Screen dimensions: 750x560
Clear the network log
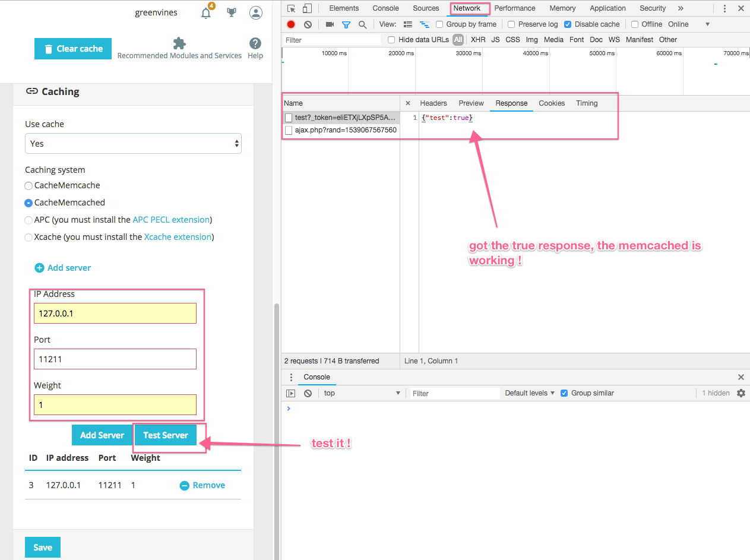(308, 24)
